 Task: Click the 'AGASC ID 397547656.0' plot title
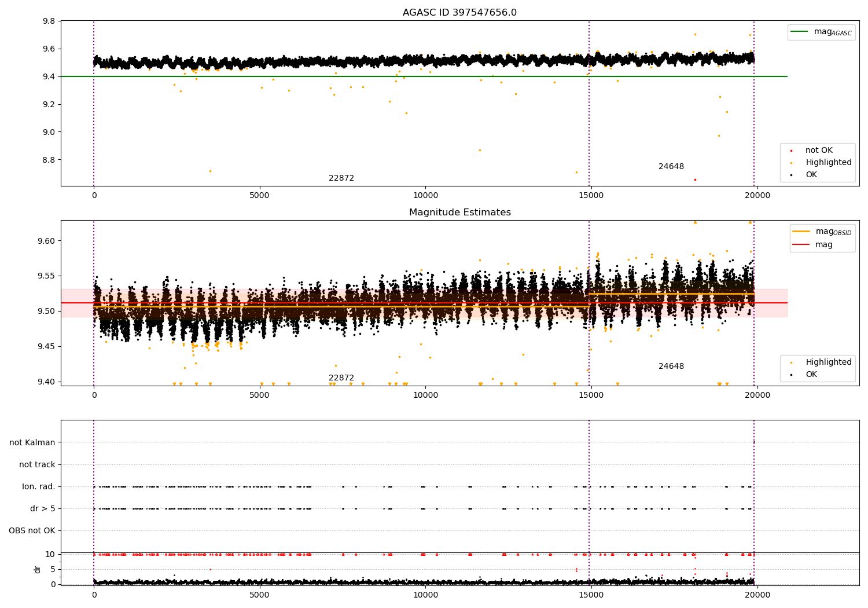point(459,13)
